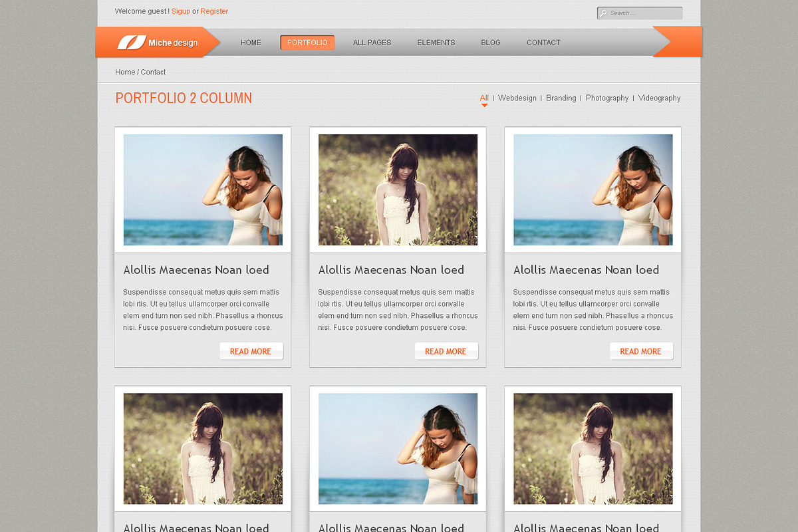
Task: Filter portfolio by Photography
Action: (x=607, y=98)
